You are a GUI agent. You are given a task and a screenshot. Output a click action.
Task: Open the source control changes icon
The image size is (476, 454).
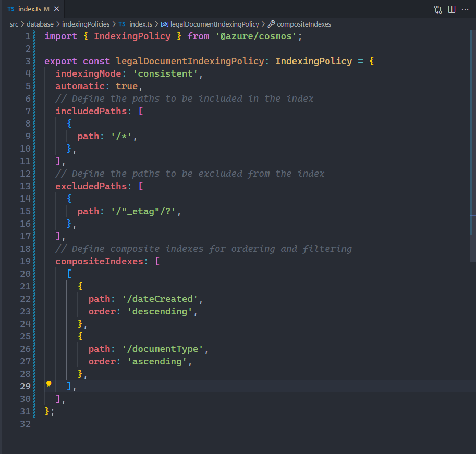point(438,9)
